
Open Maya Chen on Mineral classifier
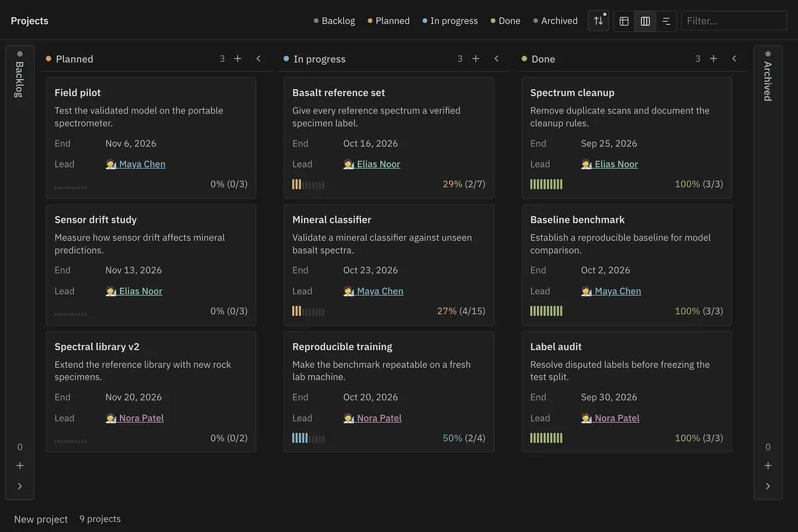pyautogui.click(x=374, y=291)
